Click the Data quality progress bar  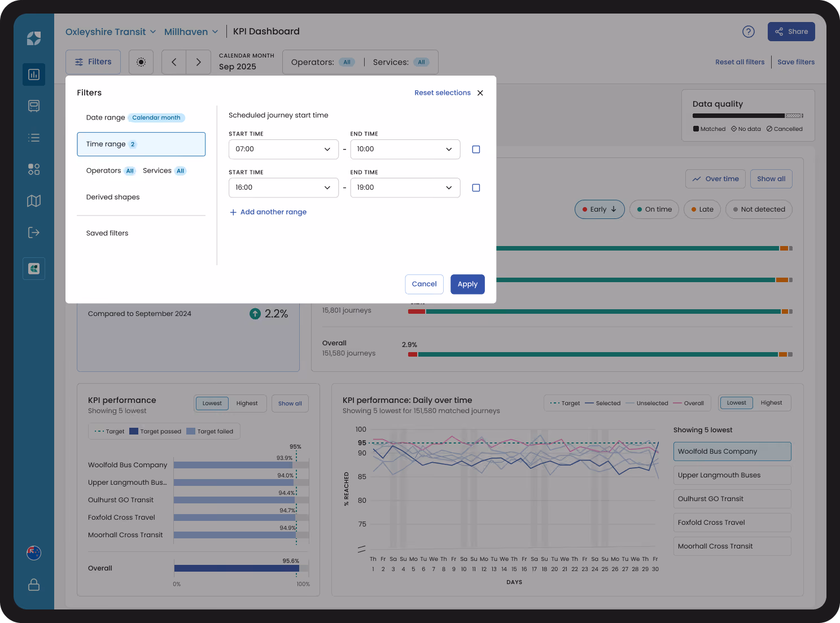click(x=748, y=116)
